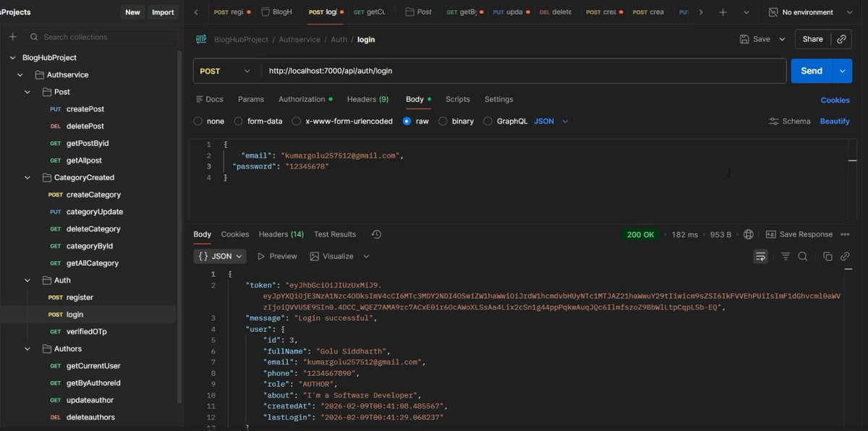Viewport: 868px width, 431px height.
Task: Click the Authservice folder icon in tree
Action: (x=40, y=75)
